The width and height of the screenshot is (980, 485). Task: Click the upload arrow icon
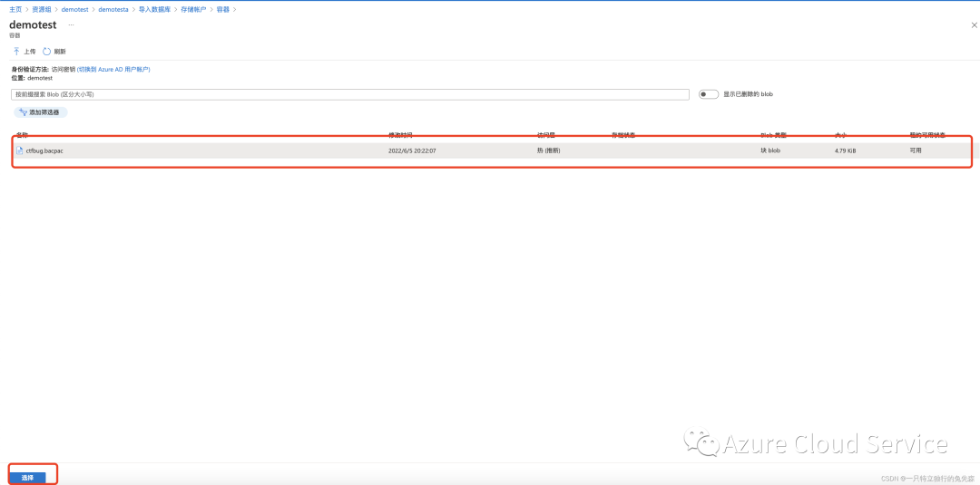point(17,51)
